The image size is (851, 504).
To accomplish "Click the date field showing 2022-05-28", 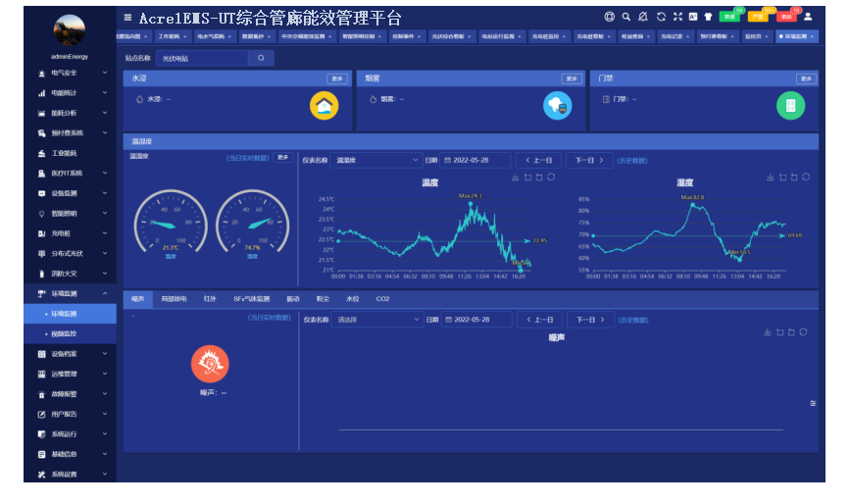I will [476, 160].
